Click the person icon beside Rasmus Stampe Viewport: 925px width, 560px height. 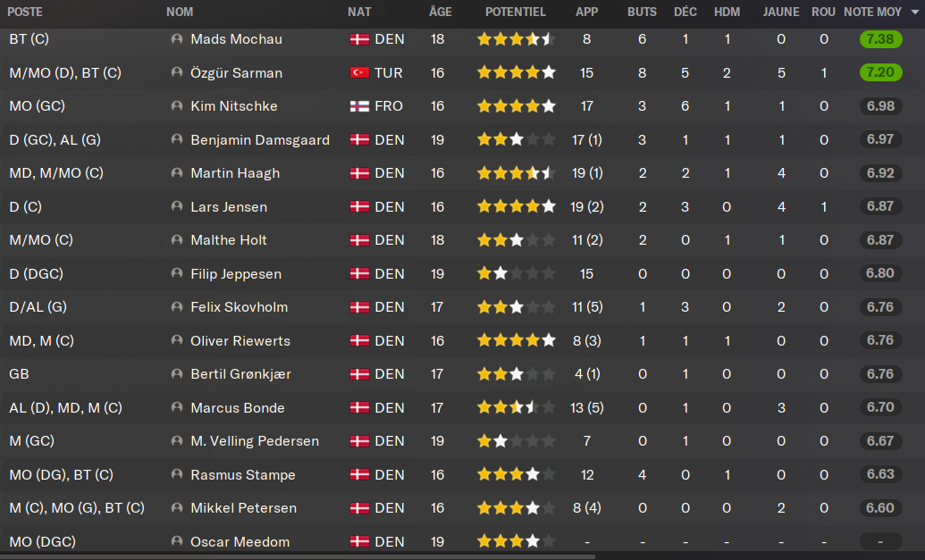click(176, 474)
